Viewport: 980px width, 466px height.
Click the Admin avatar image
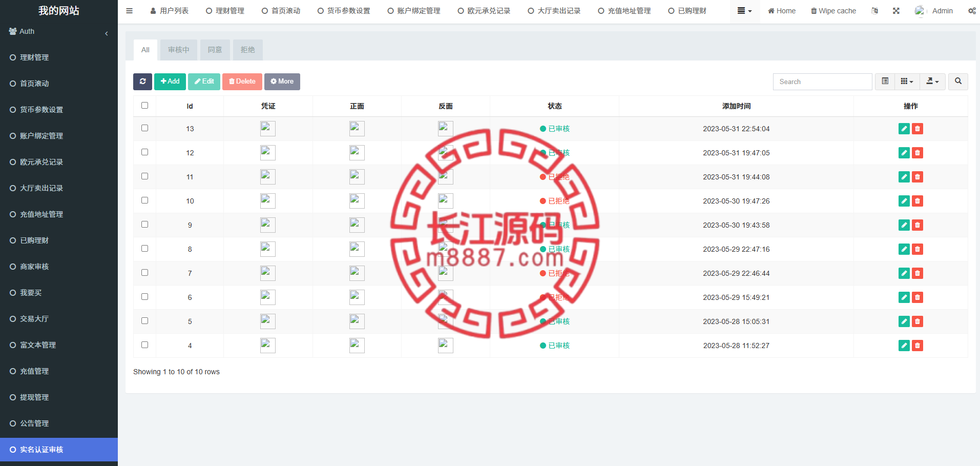coord(920,11)
